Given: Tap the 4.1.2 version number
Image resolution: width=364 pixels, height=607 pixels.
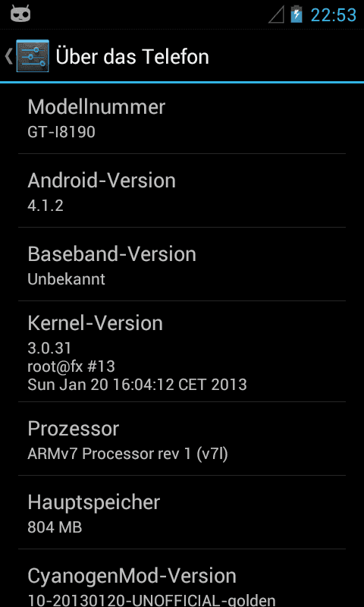Looking at the screenshot, I should click(x=45, y=206).
